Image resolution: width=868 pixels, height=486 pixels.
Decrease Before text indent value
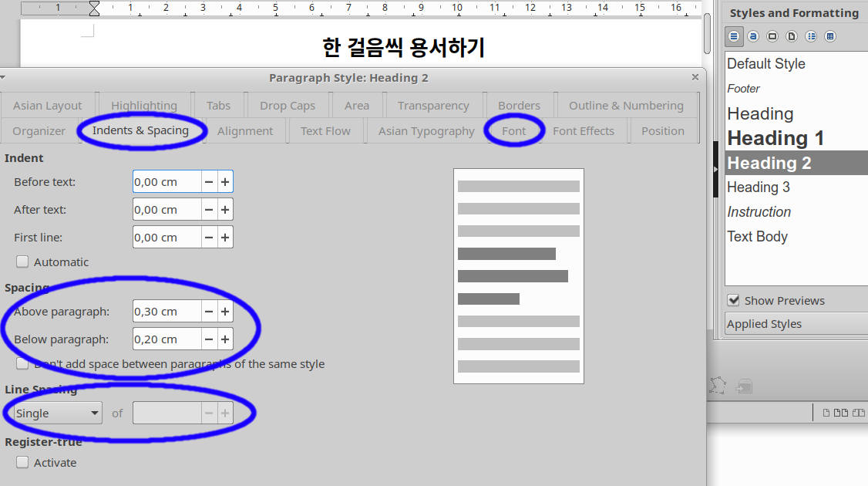pyautogui.click(x=209, y=182)
